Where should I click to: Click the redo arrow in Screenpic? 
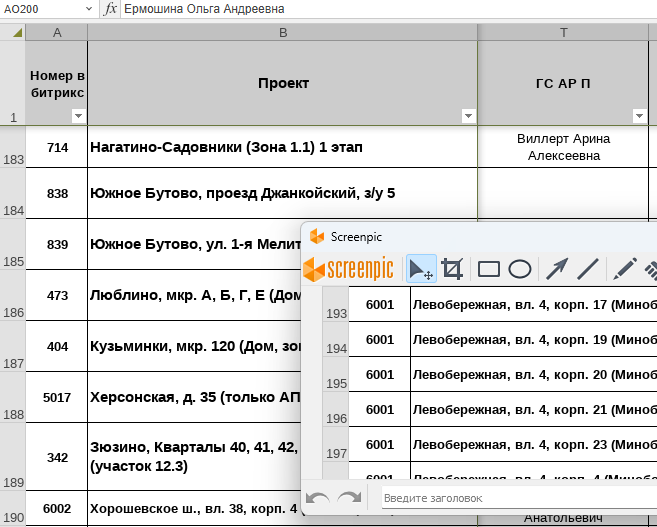tap(349, 498)
